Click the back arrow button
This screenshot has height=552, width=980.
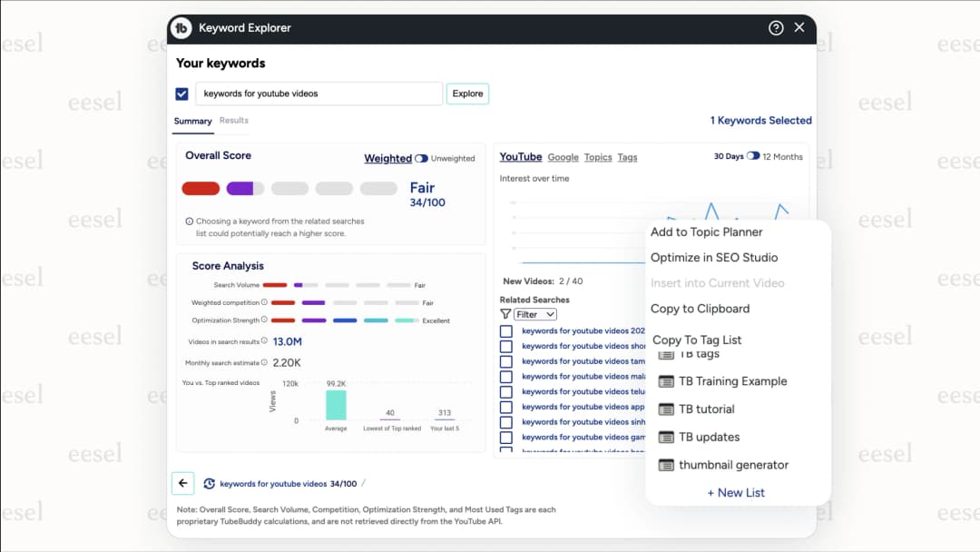tap(183, 483)
